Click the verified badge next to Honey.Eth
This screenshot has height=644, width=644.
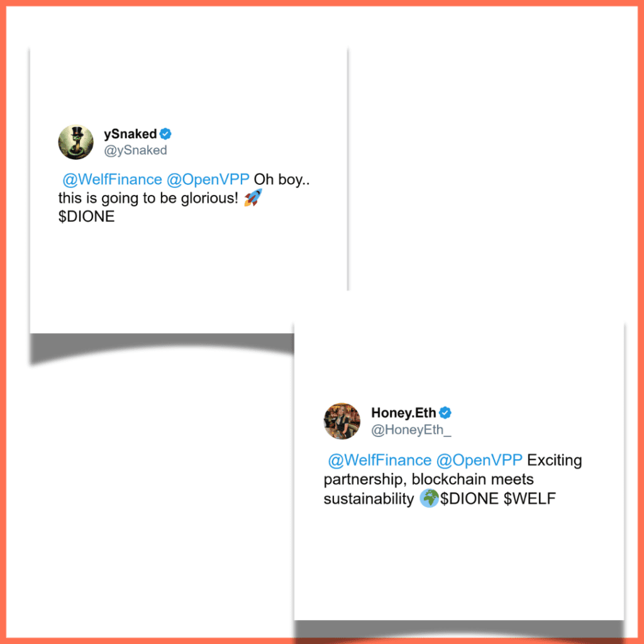(445, 413)
